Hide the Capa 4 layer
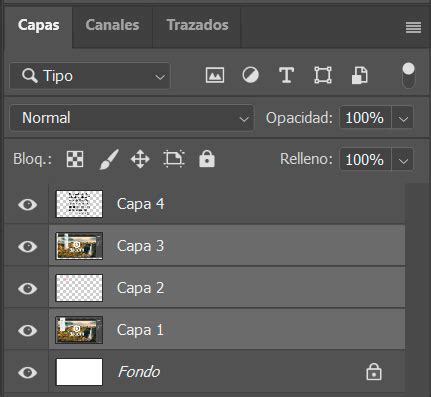This screenshot has height=397, width=431. [27, 204]
